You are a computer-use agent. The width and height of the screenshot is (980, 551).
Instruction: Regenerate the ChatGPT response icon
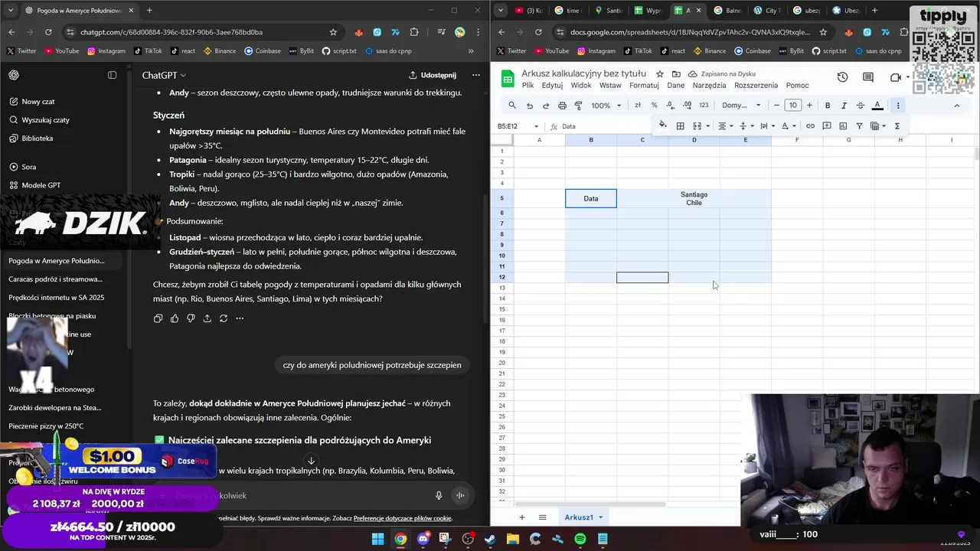[x=224, y=318]
